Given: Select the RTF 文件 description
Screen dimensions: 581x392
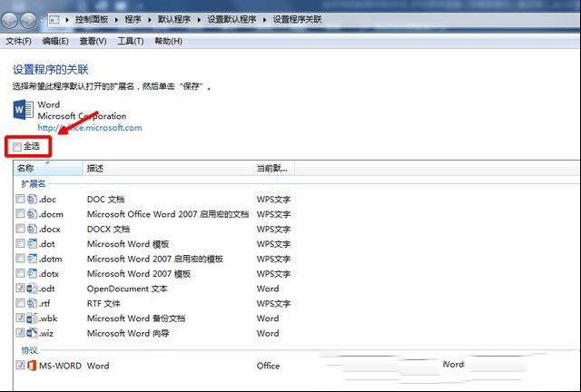Looking at the screenshot, I should pyautogui.click(x=103, y=303).
